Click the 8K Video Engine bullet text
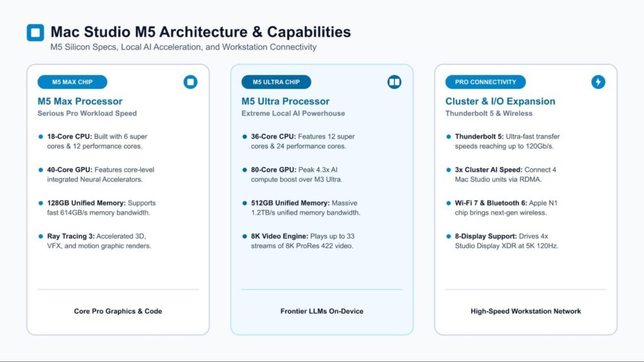 (303, 241)
